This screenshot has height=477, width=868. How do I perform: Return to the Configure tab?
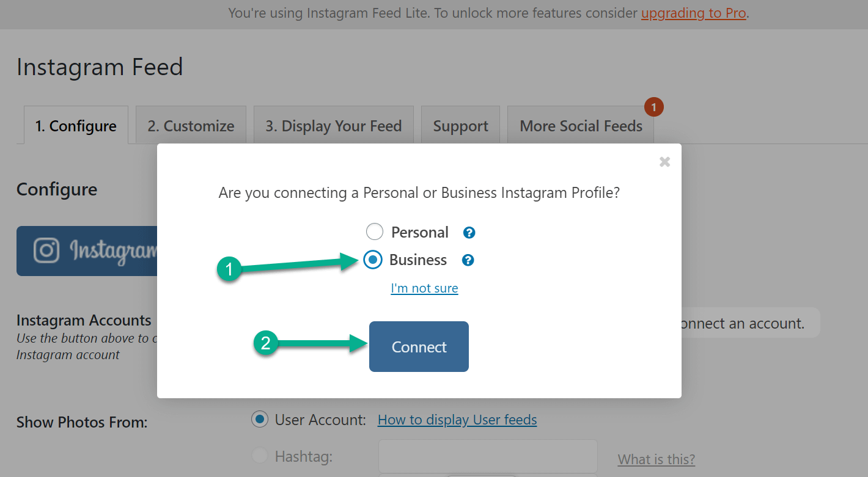click(75, 125)
